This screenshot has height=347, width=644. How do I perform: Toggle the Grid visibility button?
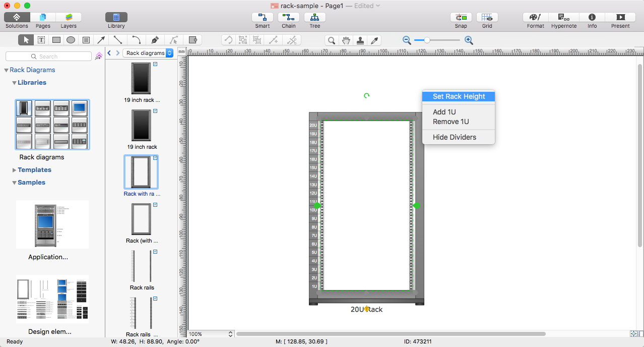(x=487, y=17)
